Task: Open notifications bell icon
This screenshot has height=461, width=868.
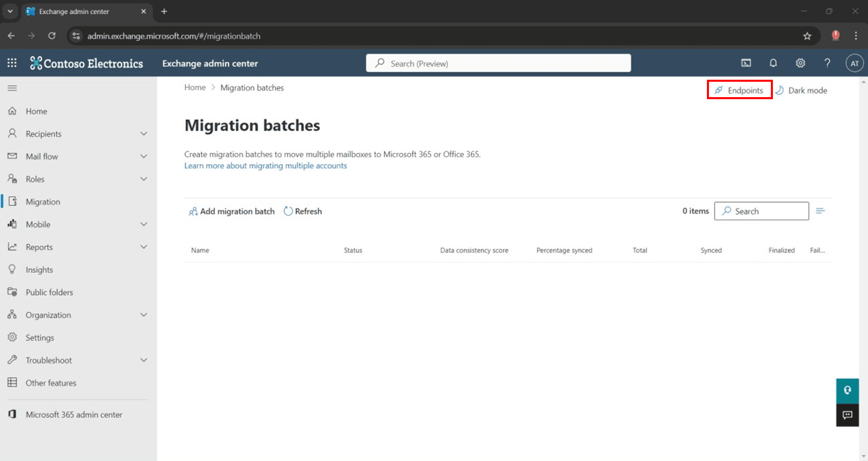Action: click(773, 63)
